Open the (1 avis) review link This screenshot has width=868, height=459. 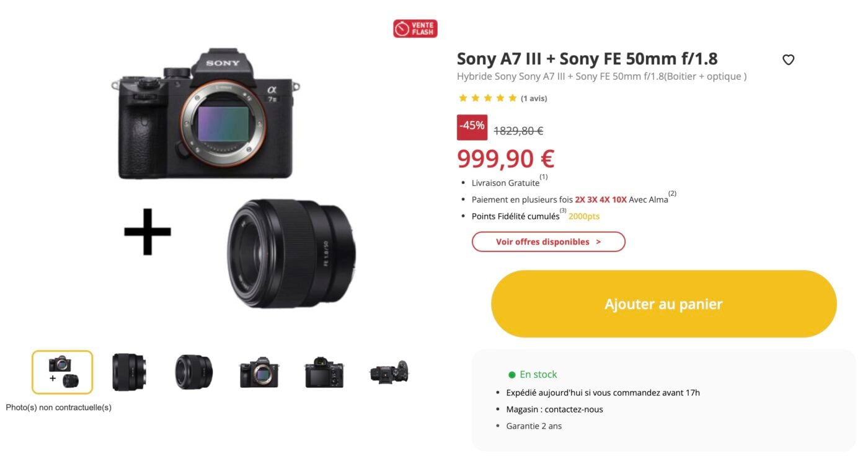coord(534,98)
